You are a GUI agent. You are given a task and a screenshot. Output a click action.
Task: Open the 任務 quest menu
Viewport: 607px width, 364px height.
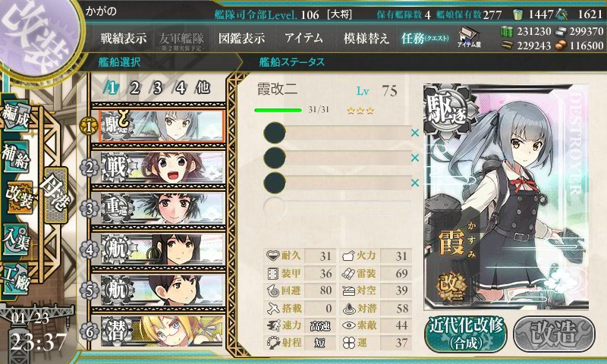[x=425, y=38]
